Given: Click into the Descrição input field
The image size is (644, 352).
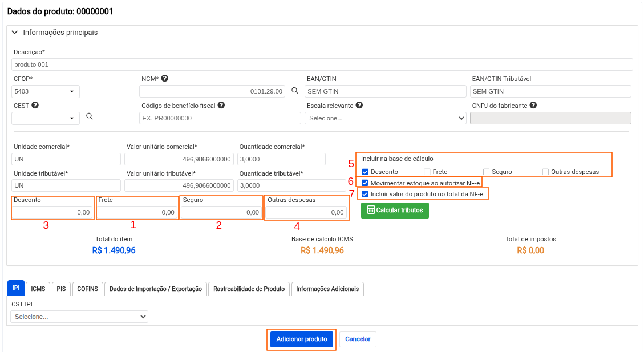Looking at the screenshot, I should [x=322, y=64].
